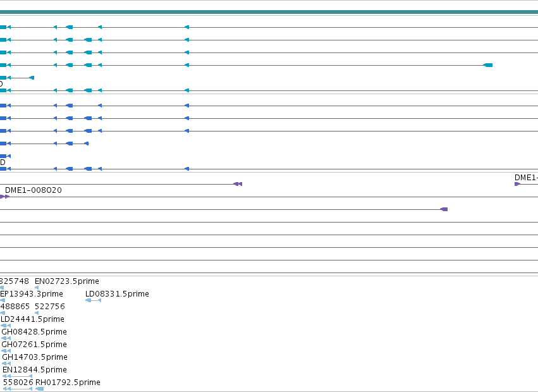This screenshot has width=538, height=392.
Task: Click the RH01792.5prime label
Action: coord(68,383)
